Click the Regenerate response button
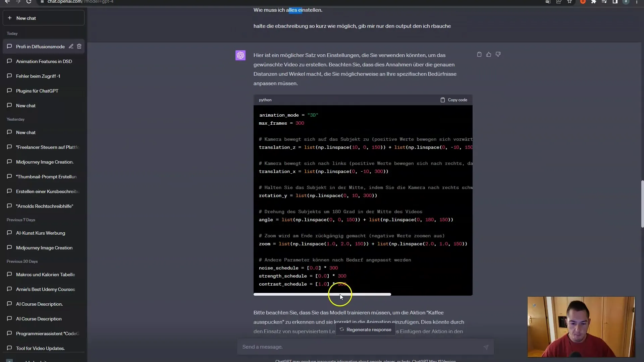The image size is (644, 362). point(365,329)
